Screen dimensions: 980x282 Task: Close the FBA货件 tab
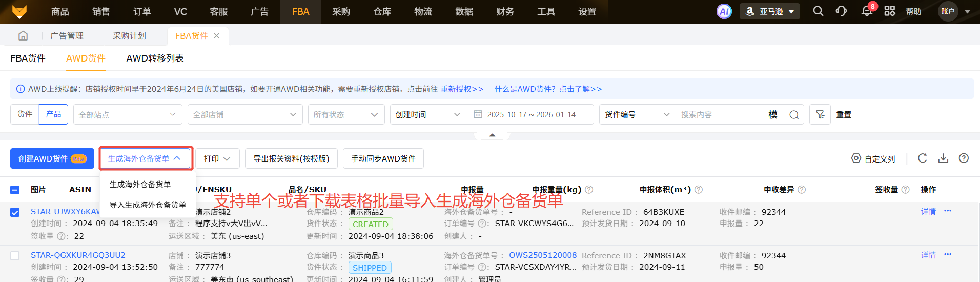coord(216,36)
